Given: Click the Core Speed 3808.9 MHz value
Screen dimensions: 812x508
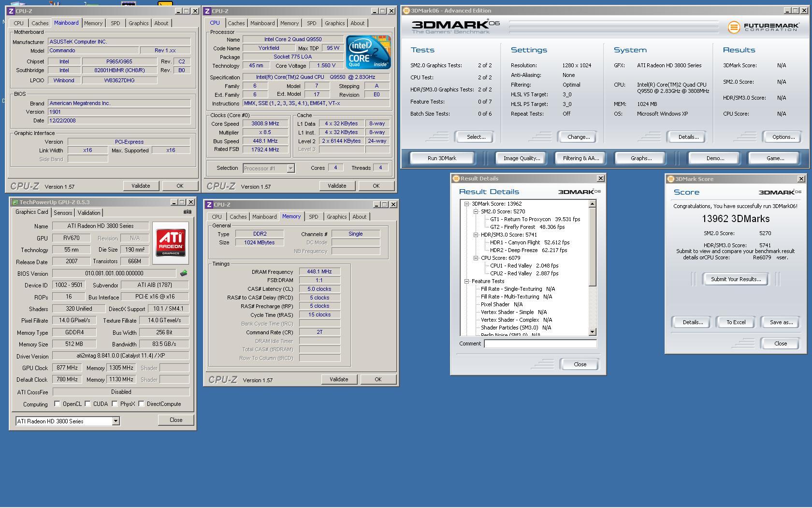Looking at the screenshot, I should coord(265,124).
